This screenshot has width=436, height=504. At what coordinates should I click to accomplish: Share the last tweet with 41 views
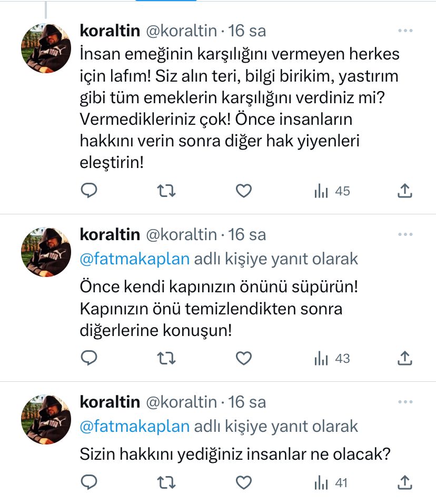(x=404, y=482)
